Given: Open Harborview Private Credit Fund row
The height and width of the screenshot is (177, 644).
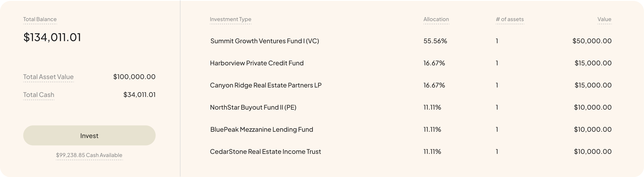Looking at the screenshot, I should tap(257, 63).
